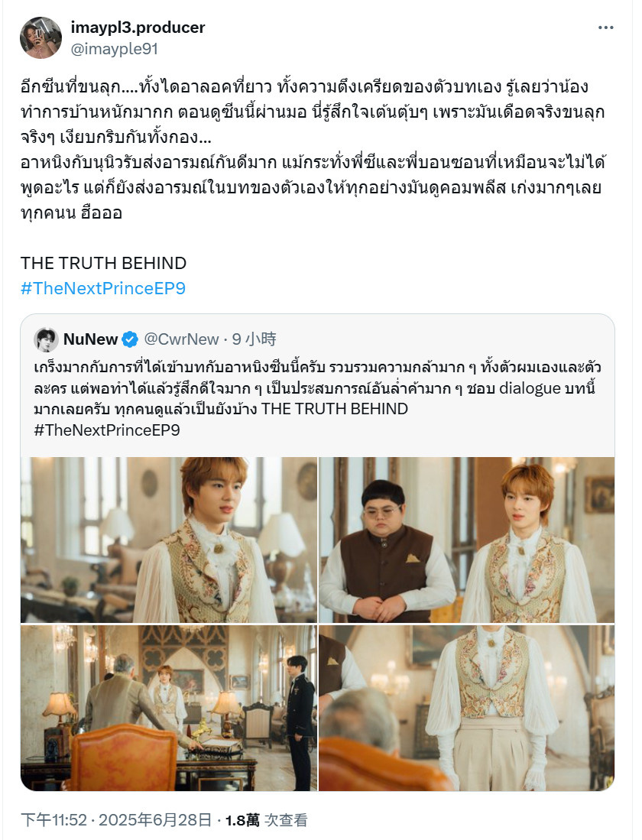Click the 下午11:52 post timestamp

[x=53, y=820]
